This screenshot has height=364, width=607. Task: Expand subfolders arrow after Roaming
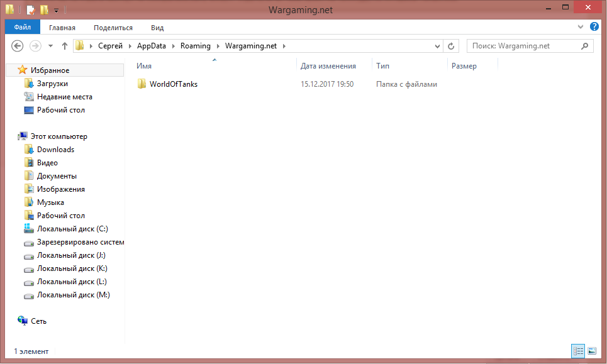(x=218, y=46)
